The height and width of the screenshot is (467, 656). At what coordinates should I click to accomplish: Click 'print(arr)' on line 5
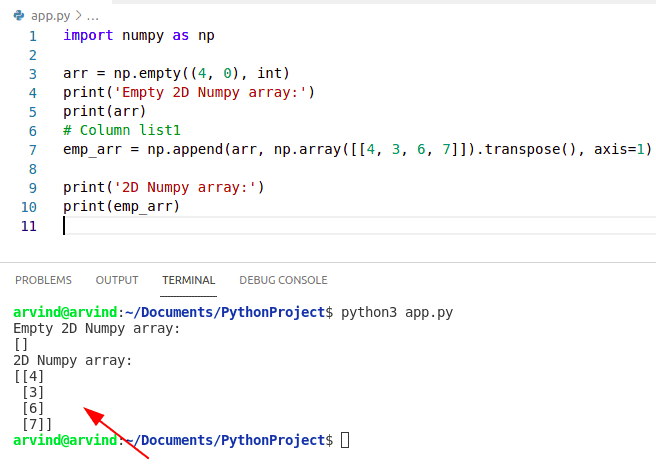point(105,111)
